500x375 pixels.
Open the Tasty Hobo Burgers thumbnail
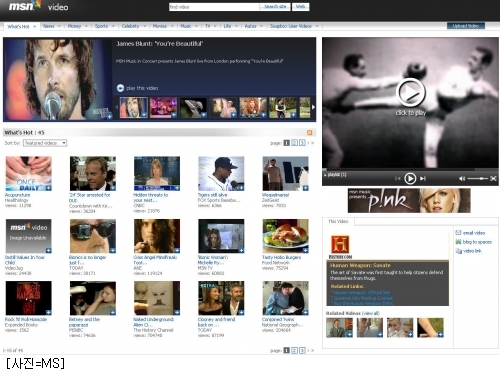tap(285, 236)
